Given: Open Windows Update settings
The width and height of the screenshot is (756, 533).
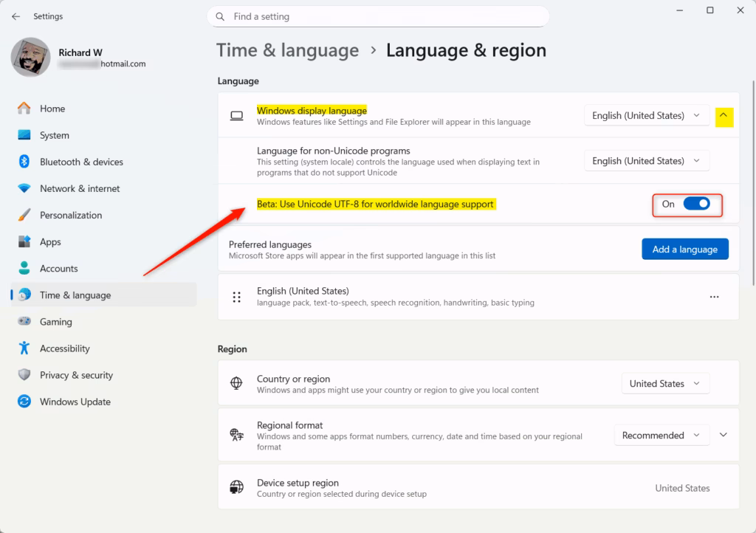Looking at the screenshot, I should point(103,401).
